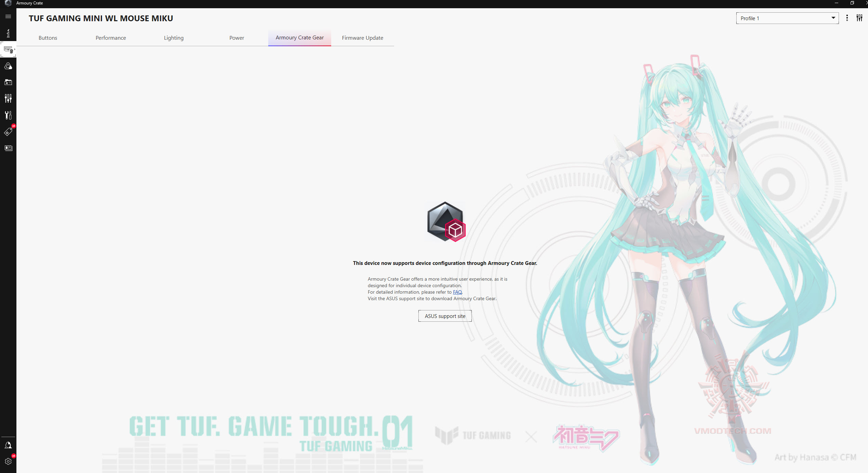The image size is (868, 473).
Task: Expand the hamburger navigation menu
Action: [x=8, y=16]
